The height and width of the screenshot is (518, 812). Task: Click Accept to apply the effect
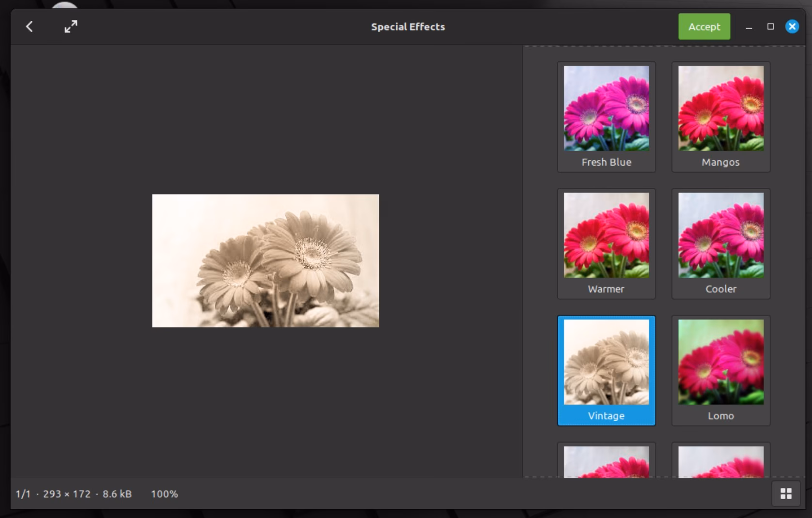click(703, 27)
